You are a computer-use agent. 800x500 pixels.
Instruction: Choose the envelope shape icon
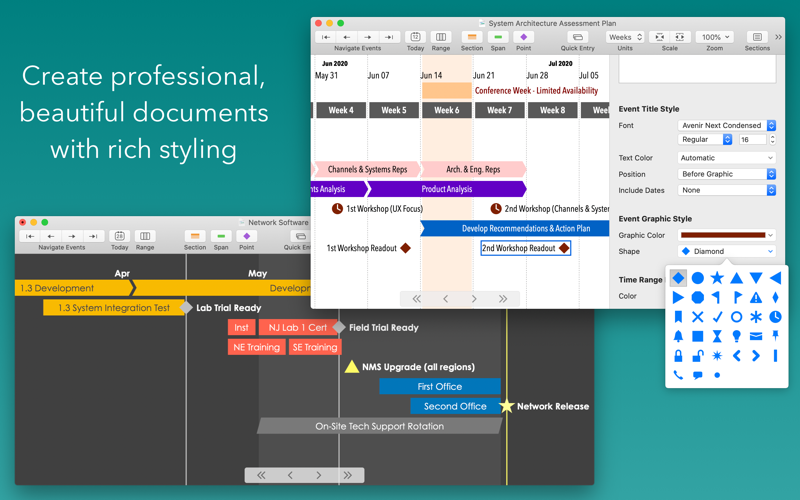tap(756, 336)
